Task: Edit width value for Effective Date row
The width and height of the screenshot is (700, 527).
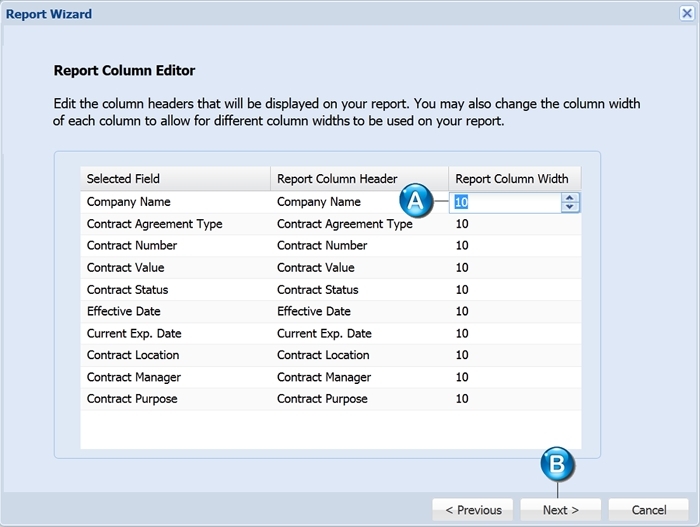Action: [515, 311]
